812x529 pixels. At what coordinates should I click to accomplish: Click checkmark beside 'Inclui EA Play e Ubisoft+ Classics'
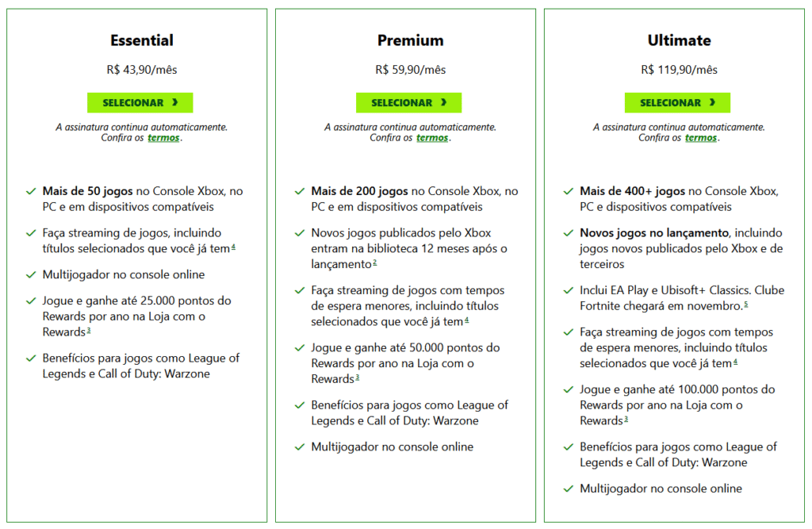pos(569,291)
